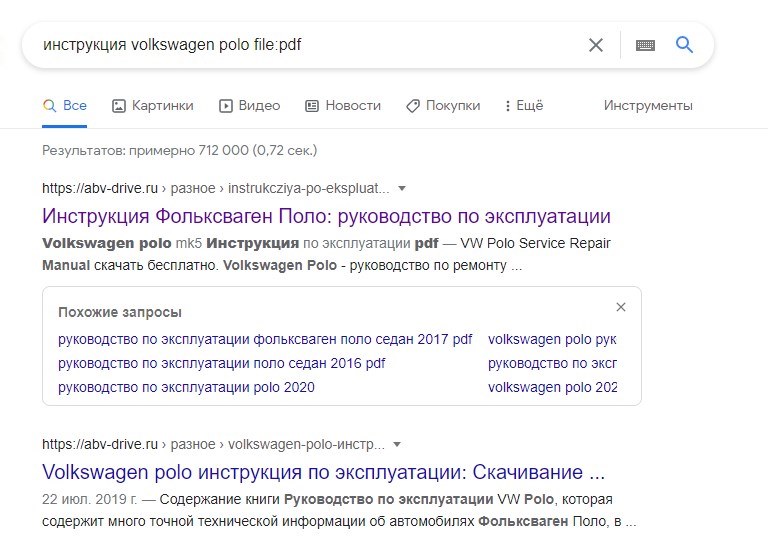Open query фольксваген поло седан 2017 pdf

[x=265, y=339]
